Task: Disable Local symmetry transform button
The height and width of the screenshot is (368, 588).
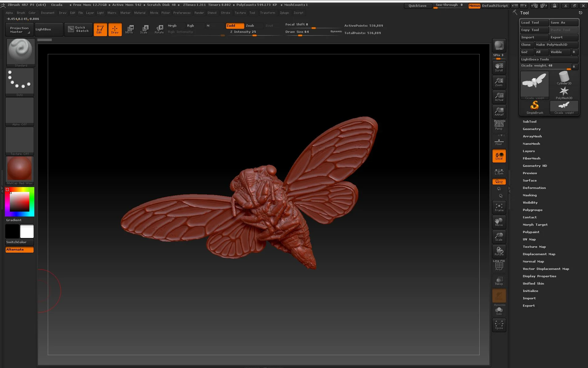Action: click(x=499, y=156)
